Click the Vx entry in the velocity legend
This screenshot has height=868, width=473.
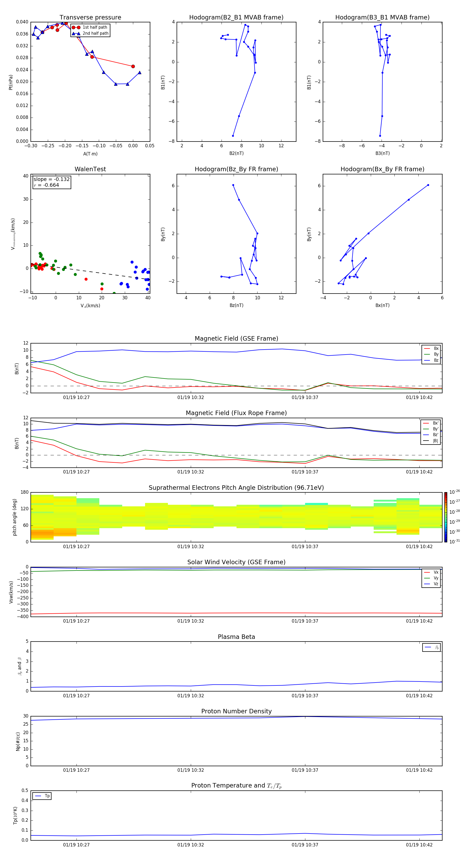point(431,572)
